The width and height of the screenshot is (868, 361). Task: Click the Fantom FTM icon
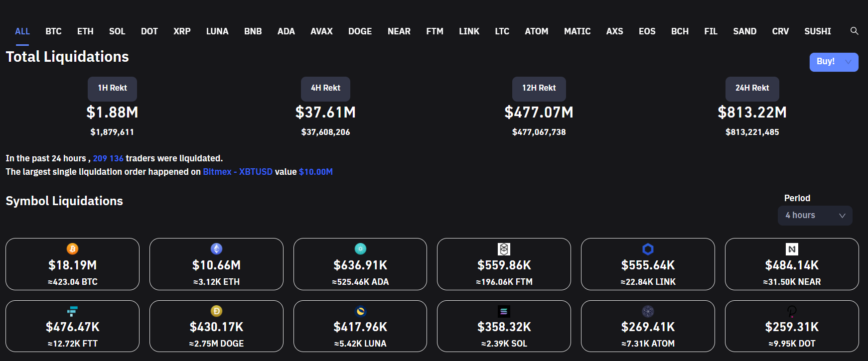tap(504, 249)
